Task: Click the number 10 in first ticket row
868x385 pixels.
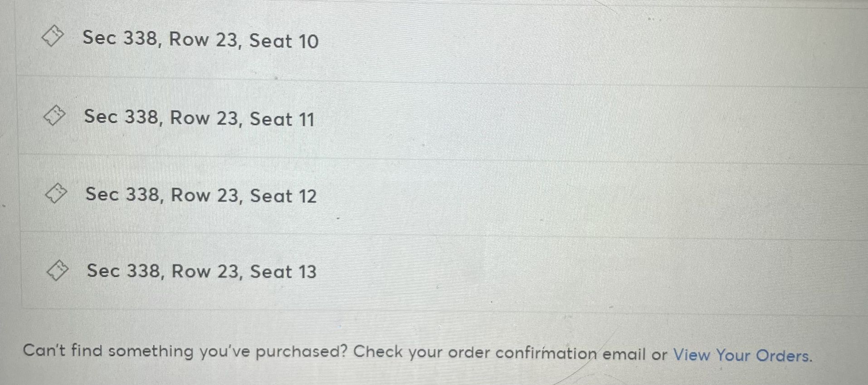Action: pyautogui.click(x=308, y=42)
